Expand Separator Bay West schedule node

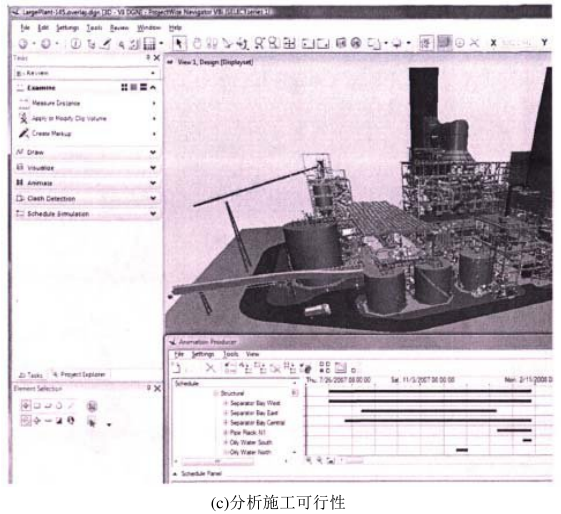(226, 403)
